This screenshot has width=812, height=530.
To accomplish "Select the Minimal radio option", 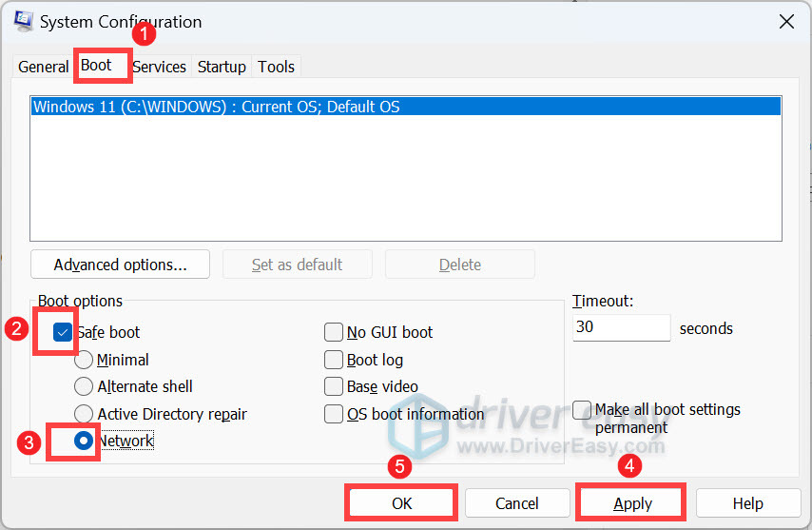I will (x=84, y=360).
